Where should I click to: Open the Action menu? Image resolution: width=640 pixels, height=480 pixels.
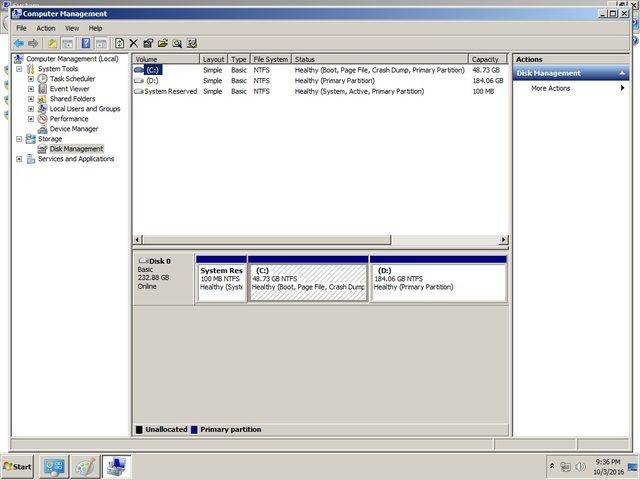(46, 28)
